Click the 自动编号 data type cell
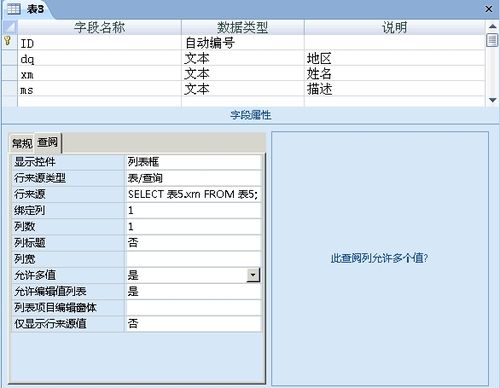500x388 pixels. [x=243, y=43]
